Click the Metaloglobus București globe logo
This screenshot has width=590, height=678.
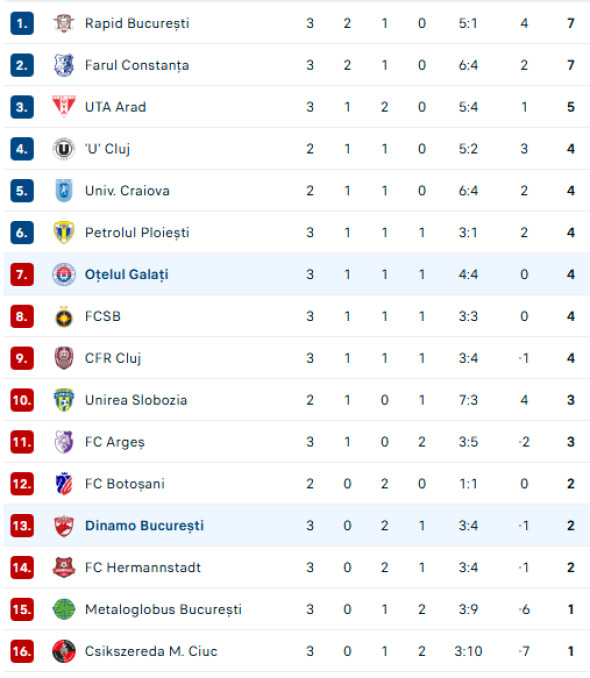point(64,609)
